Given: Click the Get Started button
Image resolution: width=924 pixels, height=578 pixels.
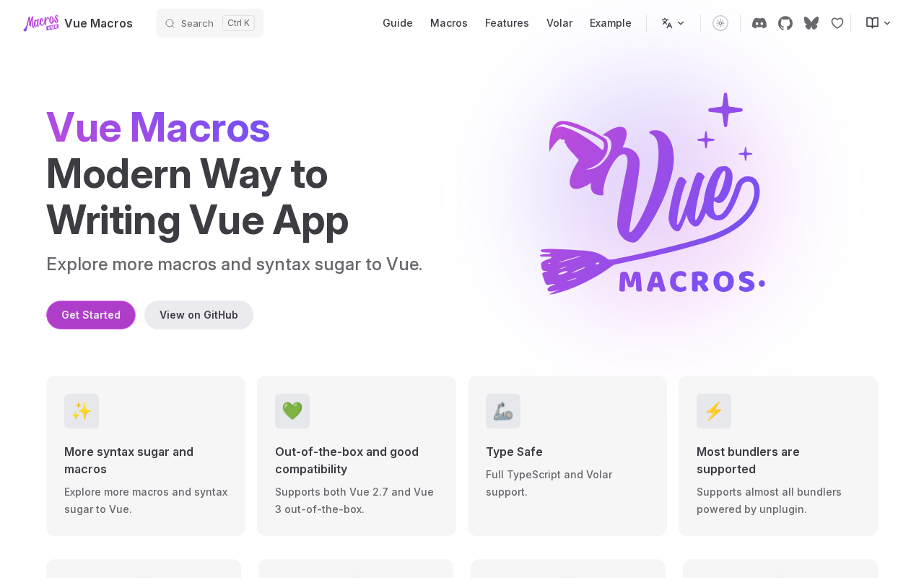Looking at the screenshot, I should click(91, 315).
